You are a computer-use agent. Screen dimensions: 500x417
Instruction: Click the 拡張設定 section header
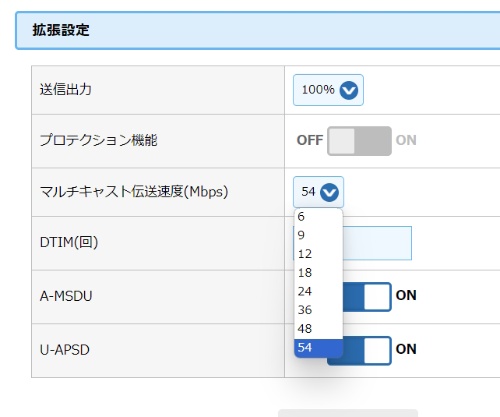point(258,30)
